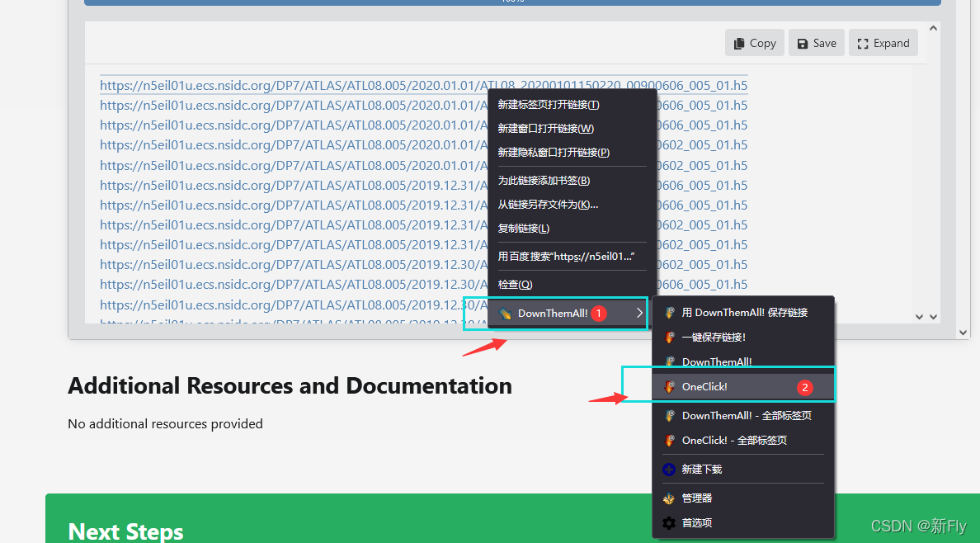Viewport: 980px width, 543px height.
Task: Select 复制链接(L) in the context menu
Action: pos(572,229)
